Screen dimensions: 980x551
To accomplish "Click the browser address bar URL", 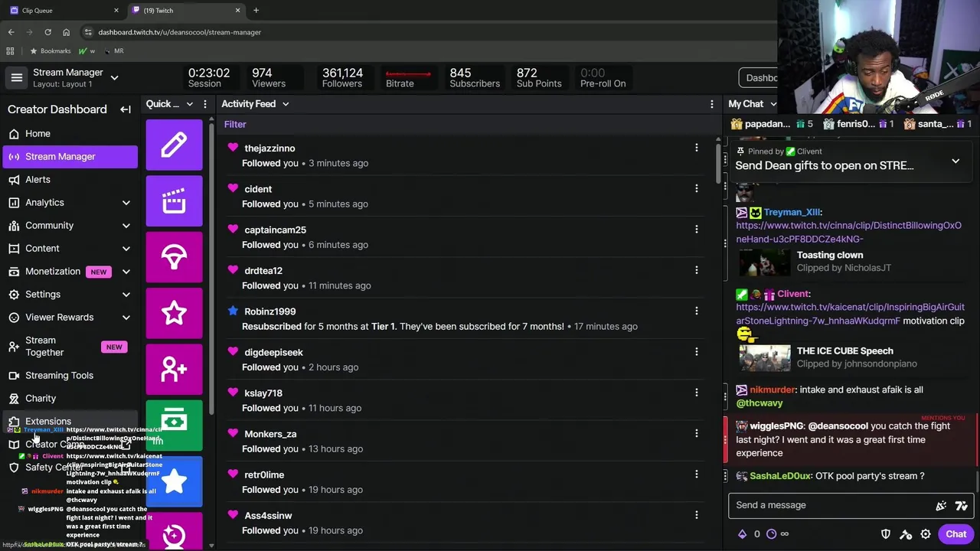I will 179,32.
